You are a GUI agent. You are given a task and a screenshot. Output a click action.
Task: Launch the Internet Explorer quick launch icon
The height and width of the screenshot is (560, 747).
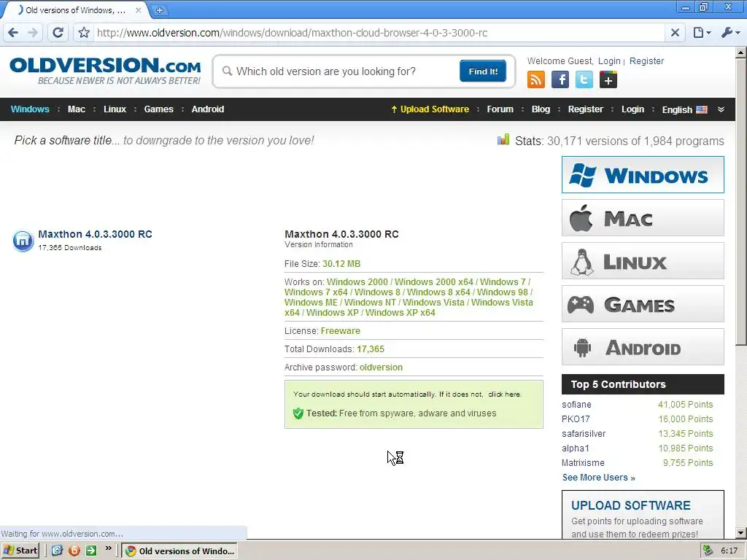pyautogui.click(x=57, y=551)
